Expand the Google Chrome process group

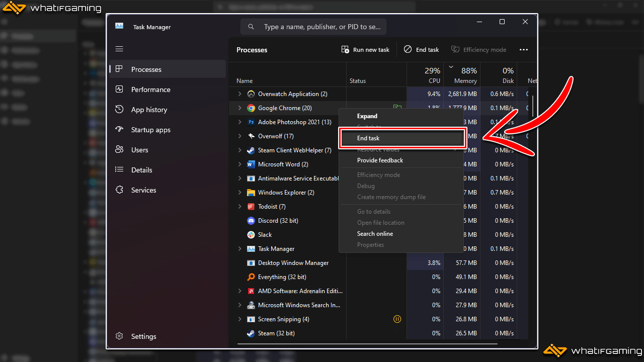click(x=239, y=108)
